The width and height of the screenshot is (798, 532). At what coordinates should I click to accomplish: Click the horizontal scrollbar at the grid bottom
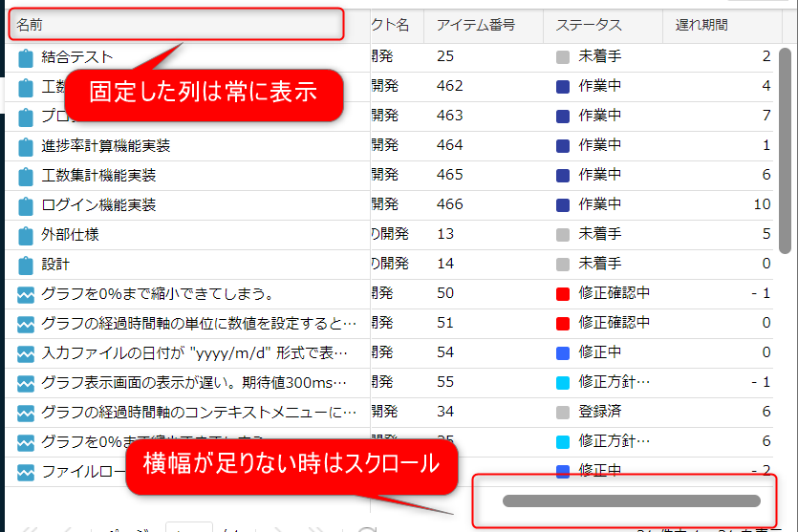tap(631, 500)
